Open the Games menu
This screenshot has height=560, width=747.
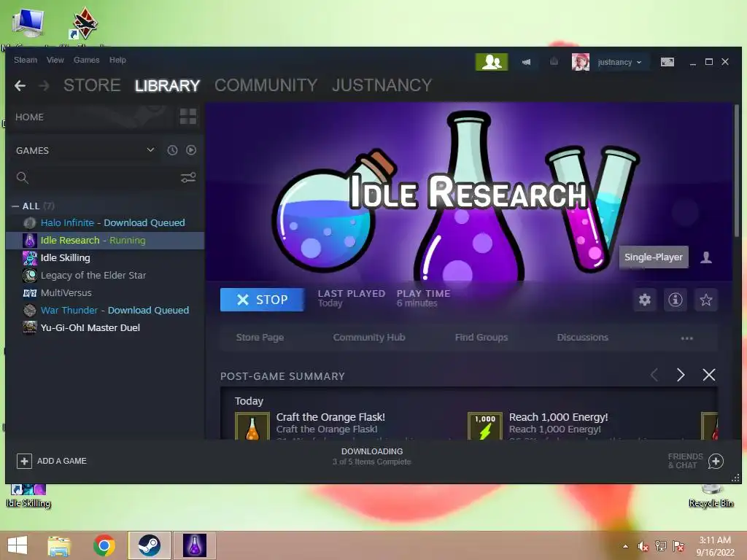click(x=86, y=60)
